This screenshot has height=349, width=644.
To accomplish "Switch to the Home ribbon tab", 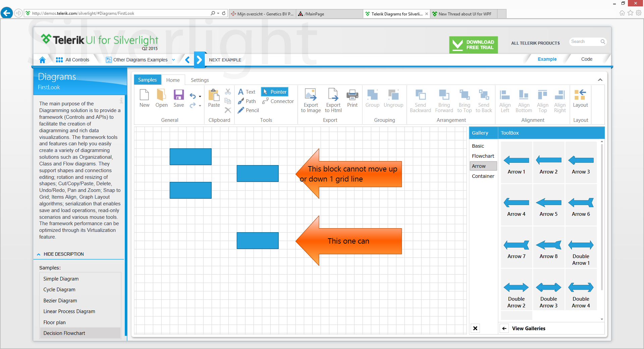I will (173, 80).
